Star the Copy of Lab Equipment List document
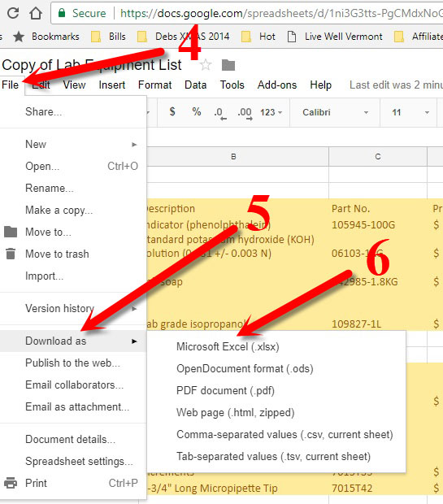This screenshot has width=443, height=504. coord(206,65)
